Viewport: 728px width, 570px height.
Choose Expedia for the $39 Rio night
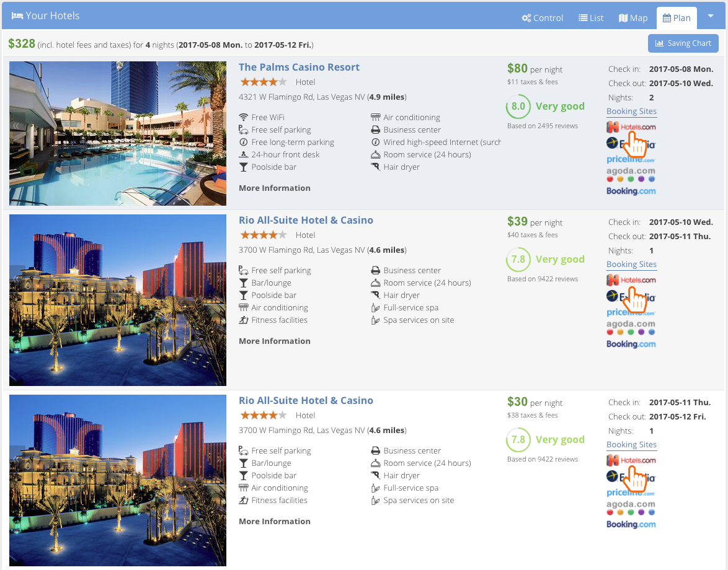coord(631,297)
